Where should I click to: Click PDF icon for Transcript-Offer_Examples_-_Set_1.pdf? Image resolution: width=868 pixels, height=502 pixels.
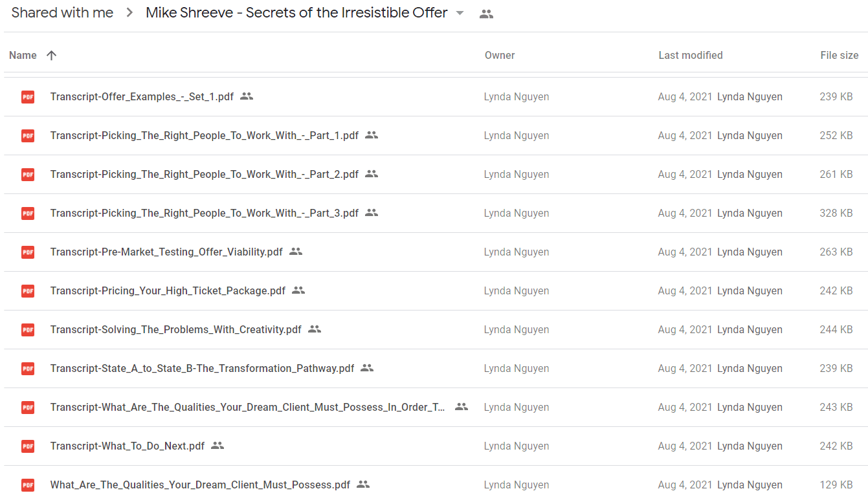(x=28, y=97)
